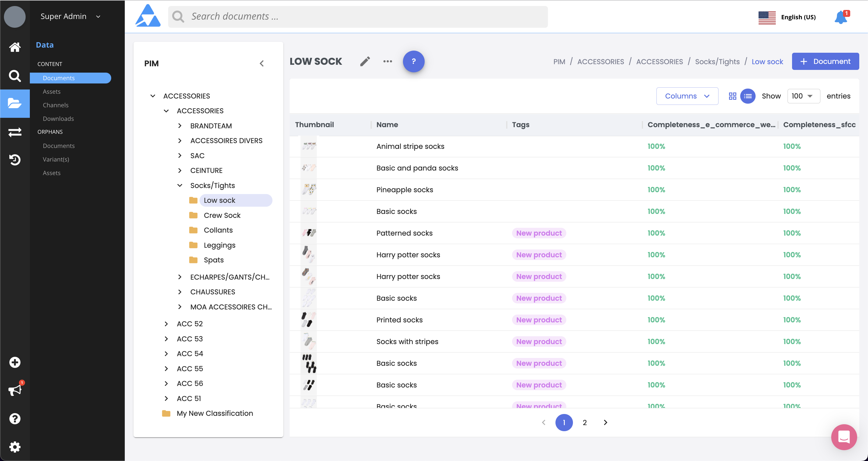Click PIM breadcrumb link
The height and width of the screenshot is (461, 868).
(x=559, y=62)
